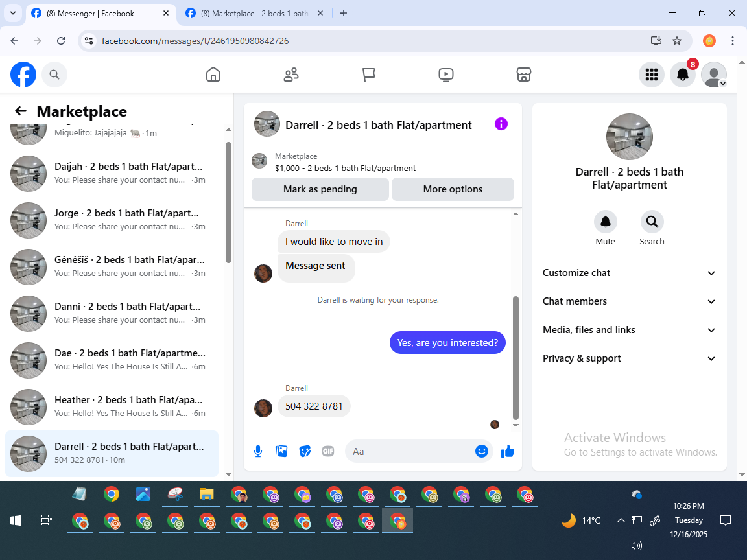Click More options button
747x560 pixels.
click(453, 189)
